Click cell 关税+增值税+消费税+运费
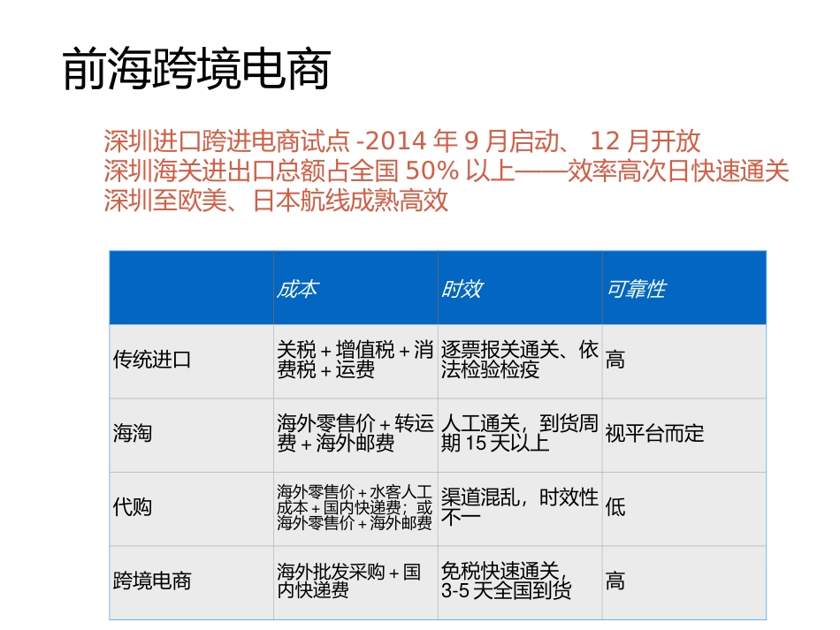Screen dimensions: 840x630 point(355,361)
